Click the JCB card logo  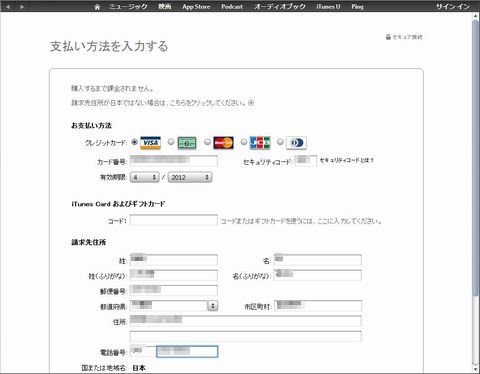[x=260, y=143]
